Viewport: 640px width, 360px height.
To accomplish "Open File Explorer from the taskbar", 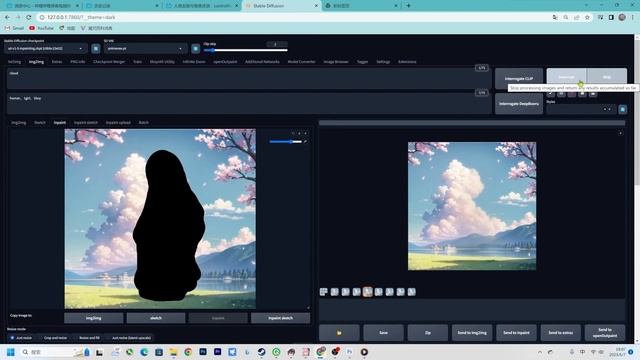I will 173,352.
